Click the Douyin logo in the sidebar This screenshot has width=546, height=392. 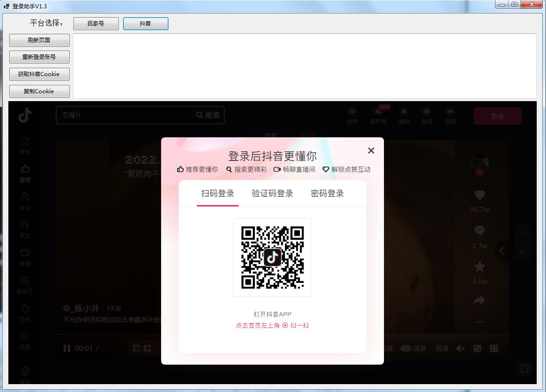(x=25, y=115)
